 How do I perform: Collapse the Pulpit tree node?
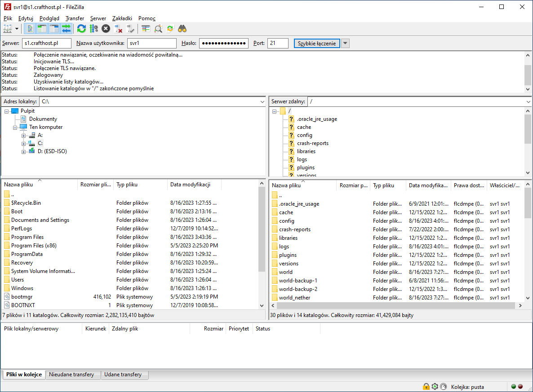coord(6,111)
